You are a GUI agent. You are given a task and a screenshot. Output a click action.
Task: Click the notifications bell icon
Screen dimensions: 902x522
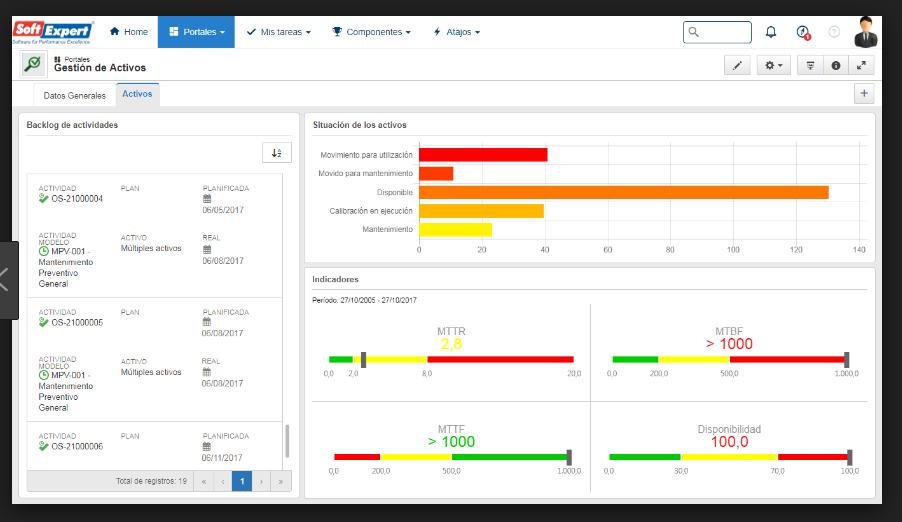click(x=770, y=32)
